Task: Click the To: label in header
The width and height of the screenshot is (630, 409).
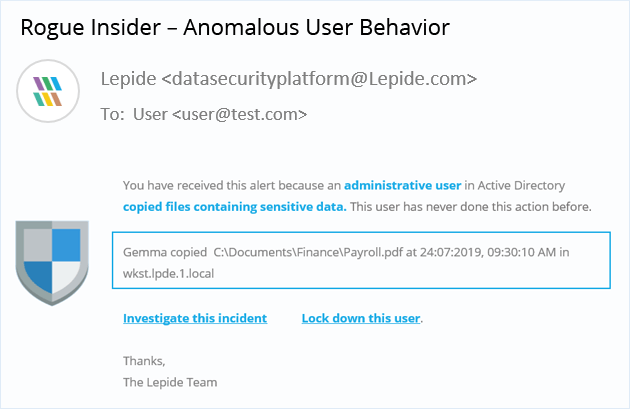Action: [x=112, y=115]
